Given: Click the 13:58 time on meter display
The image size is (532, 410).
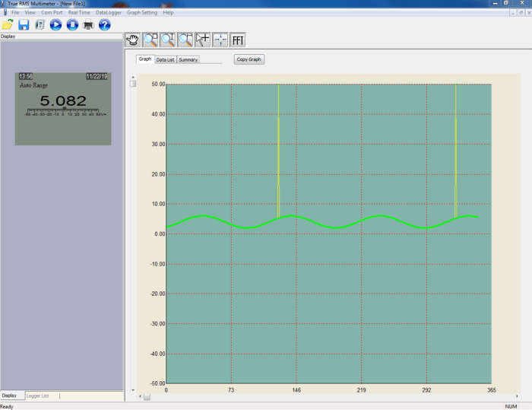Looking at the screenshot, I should [x=26, y=76].
